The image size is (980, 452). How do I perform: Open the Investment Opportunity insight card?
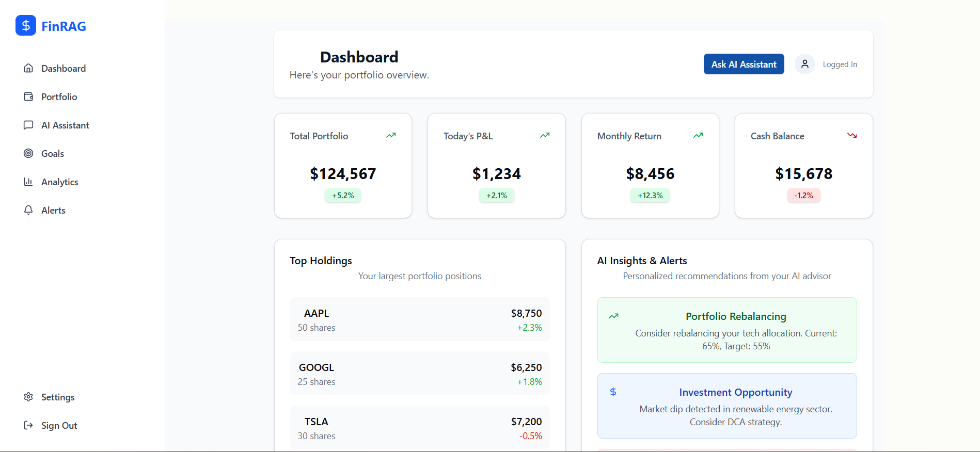[x=726, y=406]
